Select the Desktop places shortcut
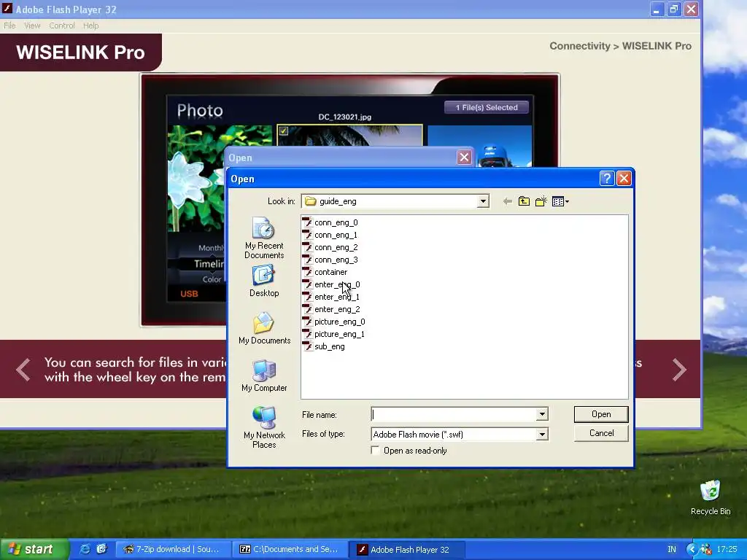747x560 pixels. (x=264, y=281)
